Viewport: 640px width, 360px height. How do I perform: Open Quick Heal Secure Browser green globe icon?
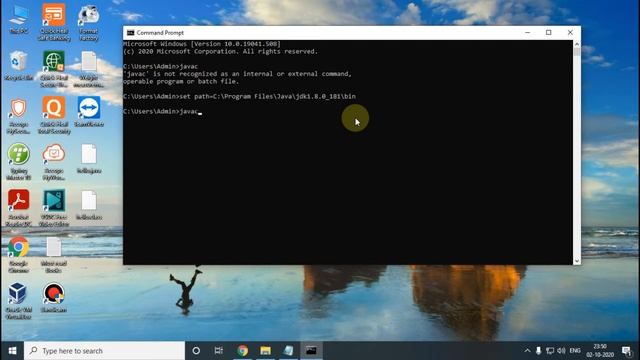[x=54, y=69]
